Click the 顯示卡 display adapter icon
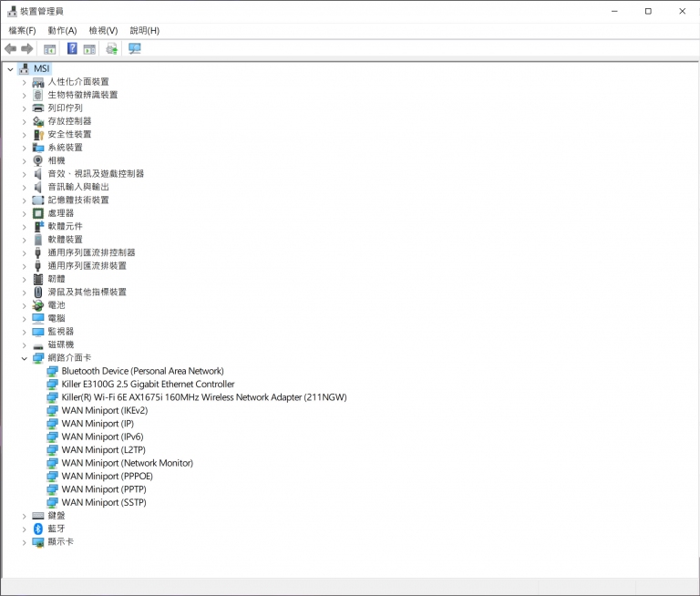This screenshot has width=700, height=596. 38,542
